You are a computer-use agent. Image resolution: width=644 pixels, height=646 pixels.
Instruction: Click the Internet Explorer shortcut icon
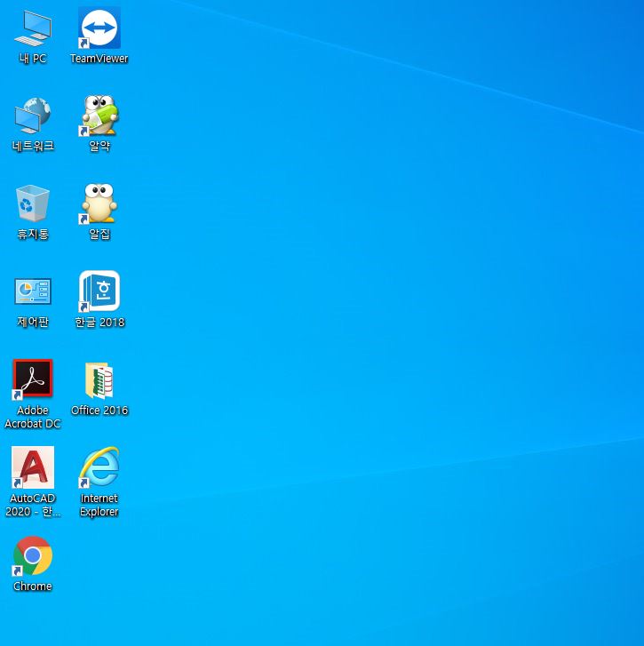(99, 467)
